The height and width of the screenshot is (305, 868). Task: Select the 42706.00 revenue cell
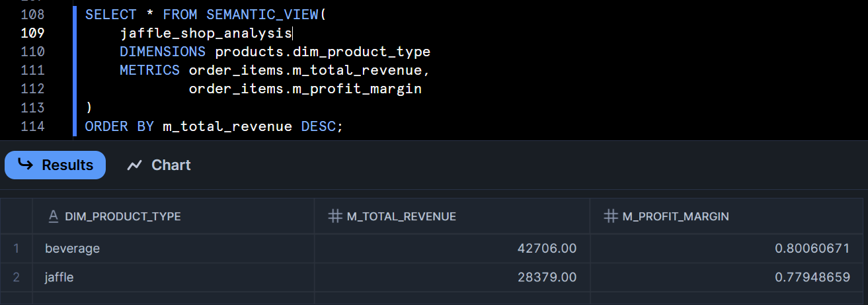click(547, 248)
